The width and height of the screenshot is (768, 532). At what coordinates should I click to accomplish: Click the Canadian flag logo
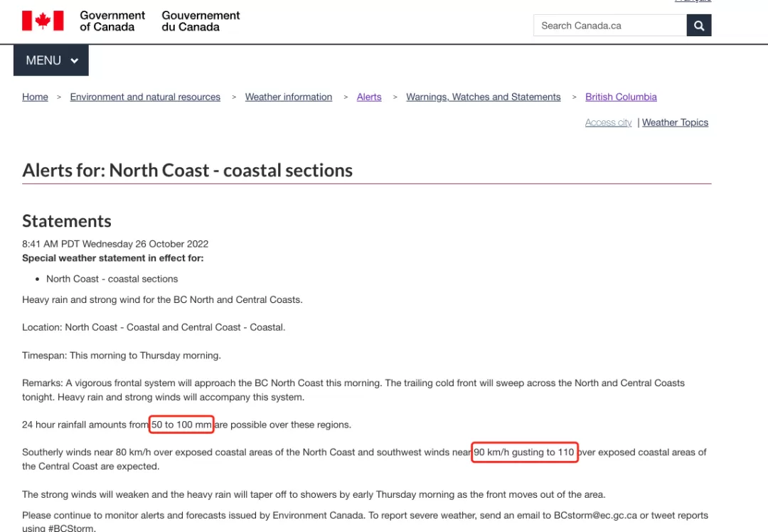pyautogui.click(x=43, y=21)
